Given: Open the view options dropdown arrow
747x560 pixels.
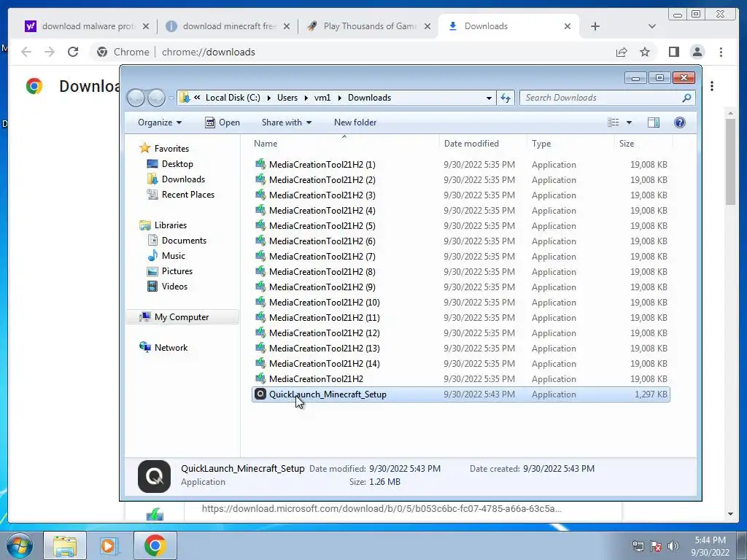Looking at the screenshot, I should tap(629, 122).
